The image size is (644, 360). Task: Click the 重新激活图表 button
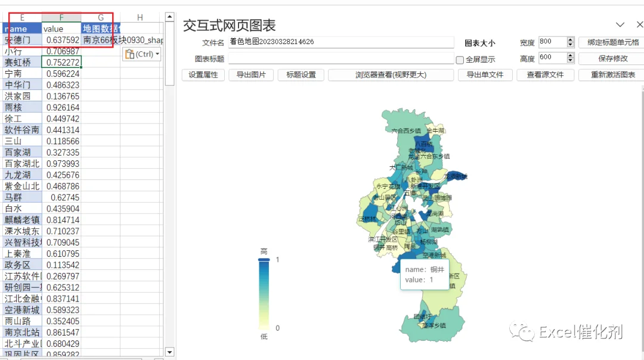pos(612,75)
